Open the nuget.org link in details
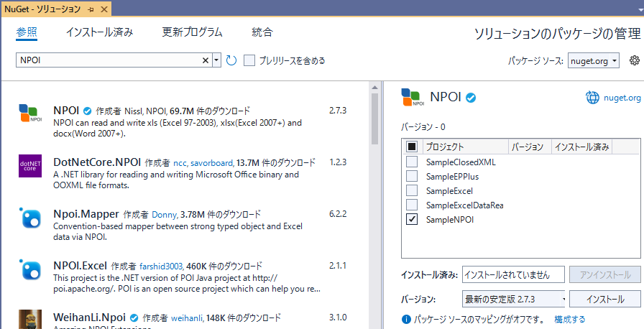The width and height of the screenshot is (644, 329). point(622,98)
